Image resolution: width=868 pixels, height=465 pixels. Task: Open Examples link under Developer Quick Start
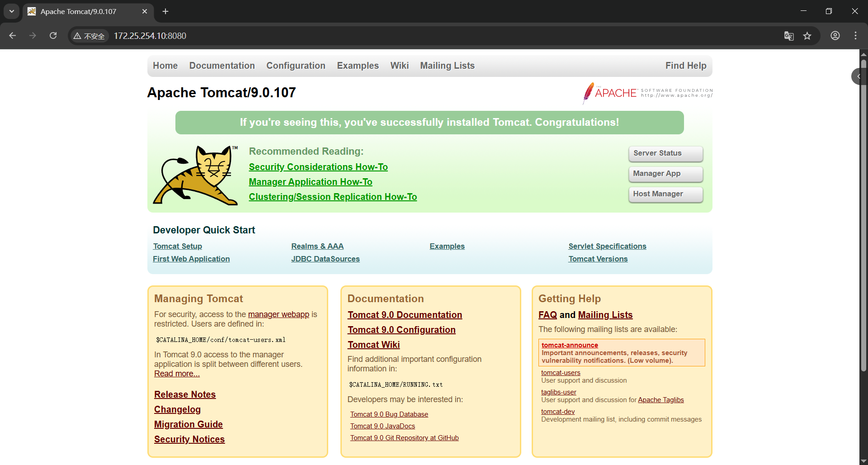click(447, 246)
